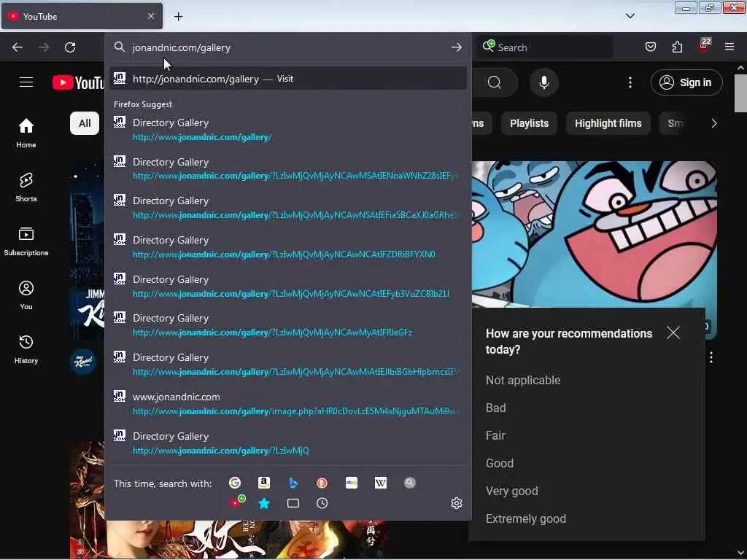Search with DuckDuckGo this time
The height and width of the screenshot is (560, 747).
coord(322,483)
